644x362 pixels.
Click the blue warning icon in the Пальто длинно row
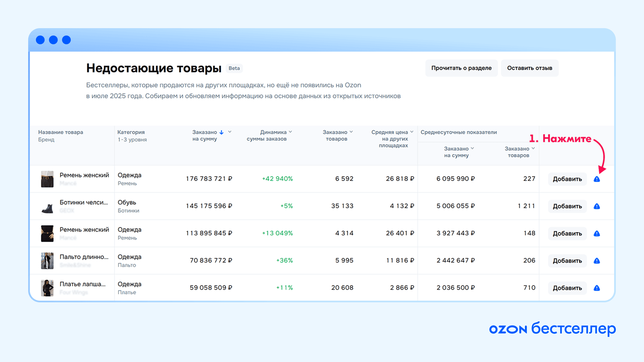597,260
